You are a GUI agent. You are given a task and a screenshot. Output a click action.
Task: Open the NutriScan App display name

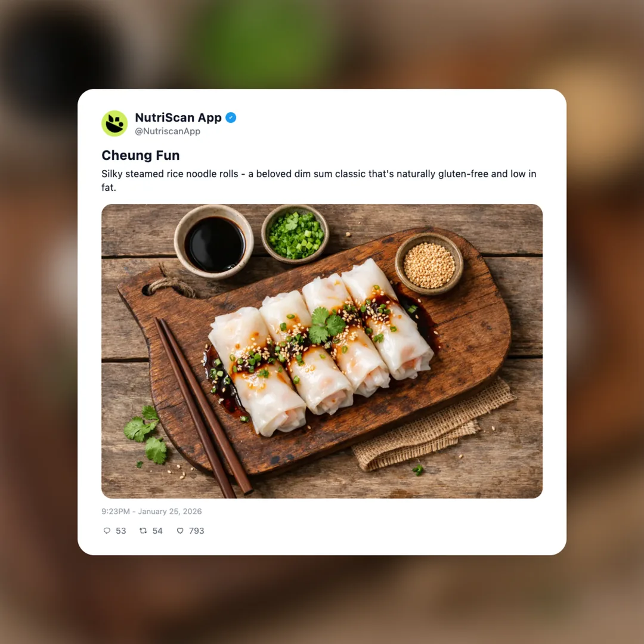pos(178,117)
